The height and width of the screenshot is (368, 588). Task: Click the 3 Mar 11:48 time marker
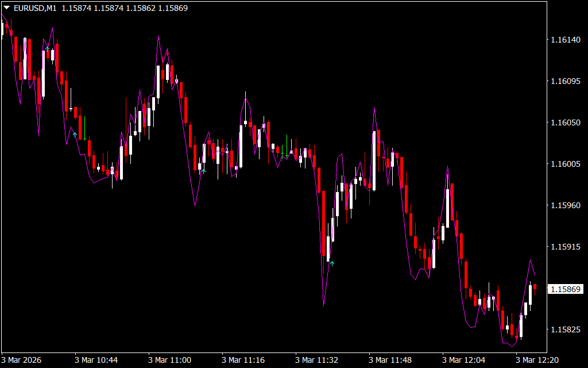[390, 360]
